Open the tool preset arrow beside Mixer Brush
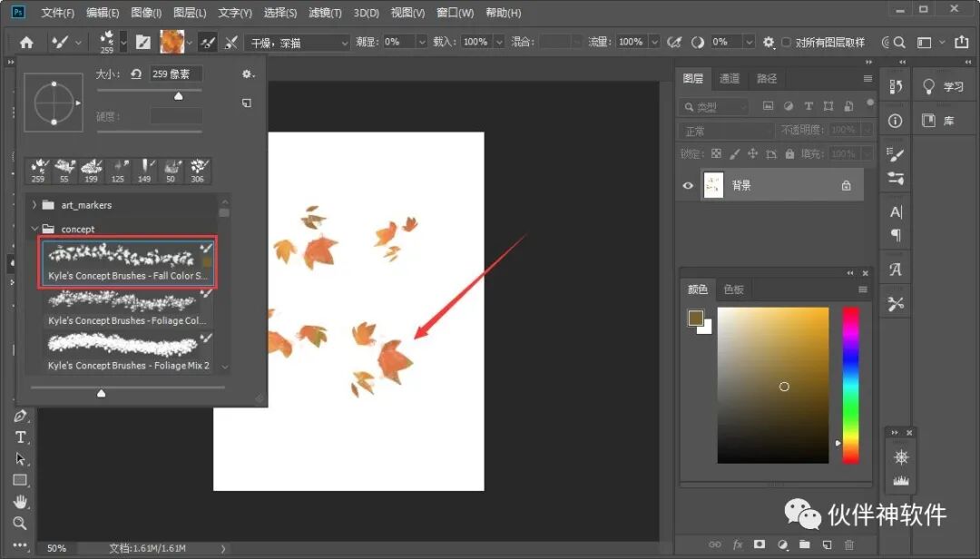The width and height of the screenshot is (980, 559). (78, 43)
